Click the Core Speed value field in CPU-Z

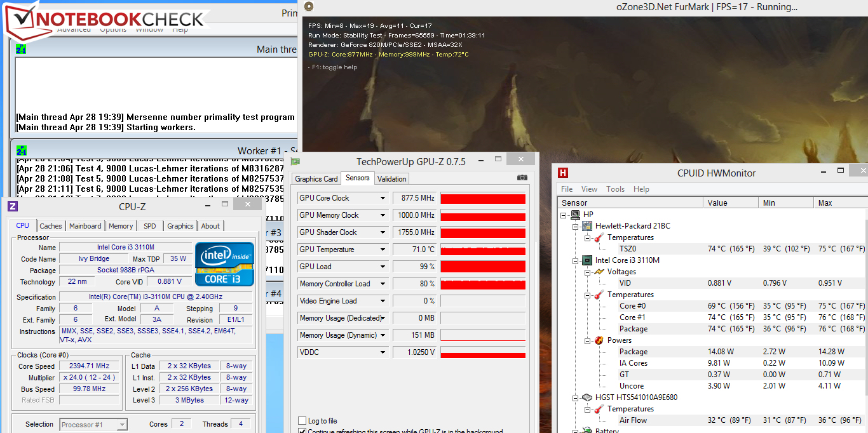tap(89, 366)
